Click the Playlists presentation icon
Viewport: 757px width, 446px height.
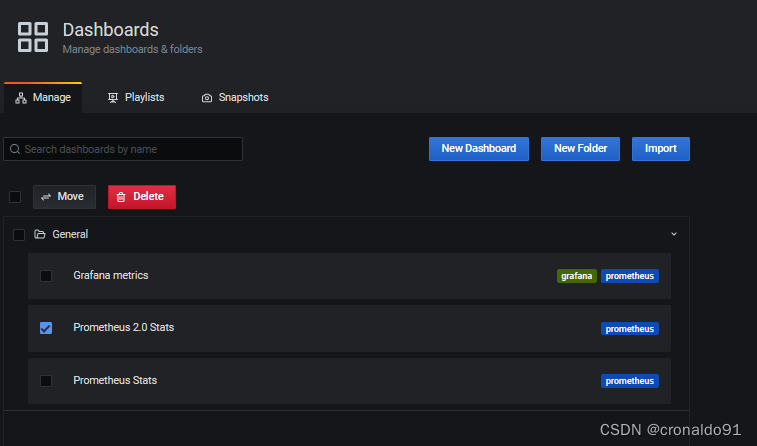click(113, 98)
